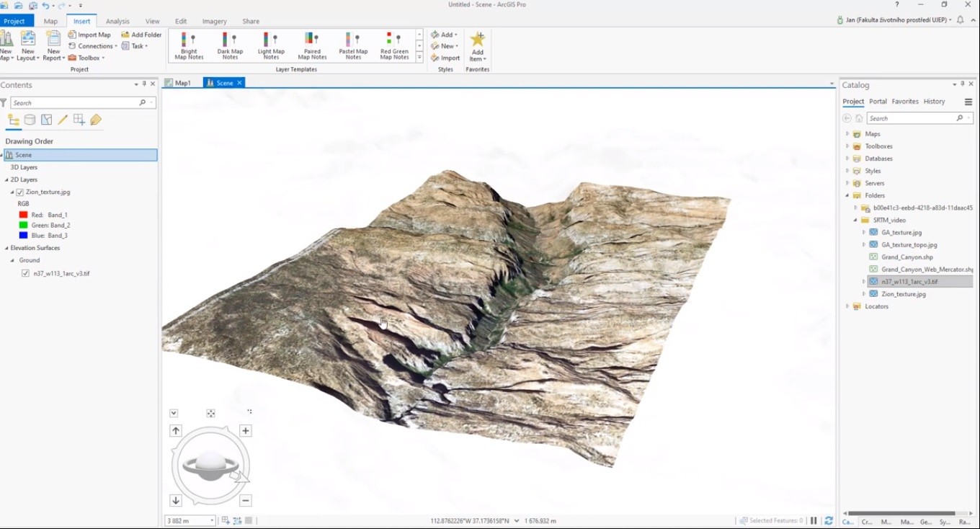Click the notifications bell icon
Viewport: 980px width, 529px height.
coord(960,20)
